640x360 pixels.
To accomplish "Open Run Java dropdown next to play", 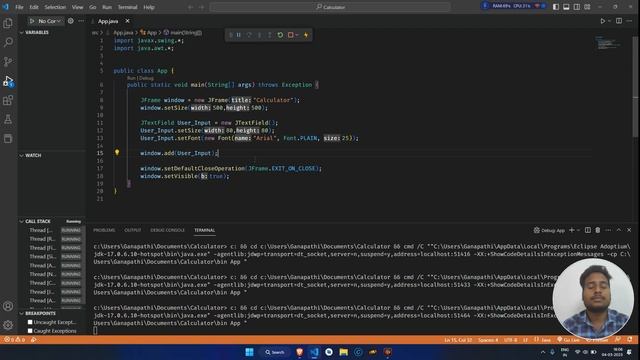I will pos(609,21).
